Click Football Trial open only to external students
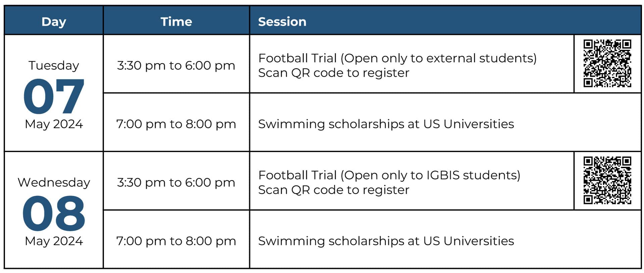This screenshot has width=644, height=273. [x=397, y=58]
